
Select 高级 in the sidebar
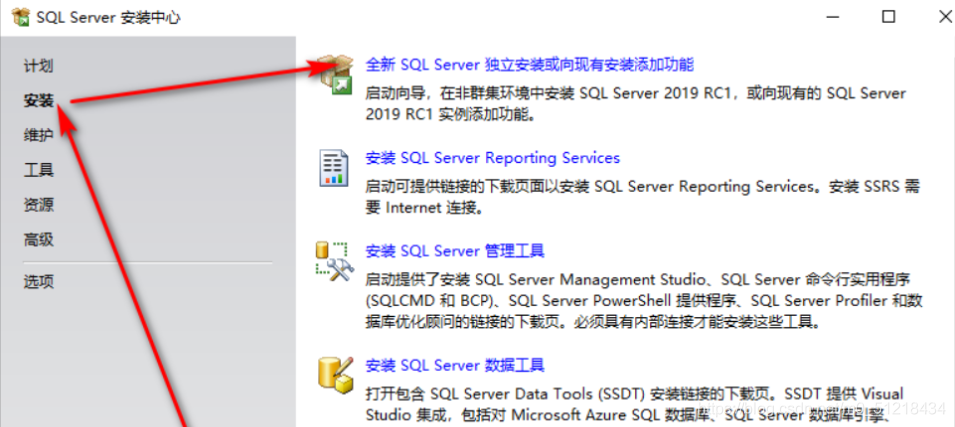click(x=38, y=239)
